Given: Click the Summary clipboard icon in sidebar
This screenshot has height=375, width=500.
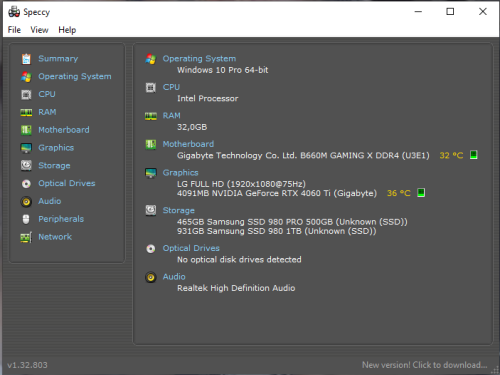Looking at the screenshot, I should pyautogui.click(x=26, y=59).
